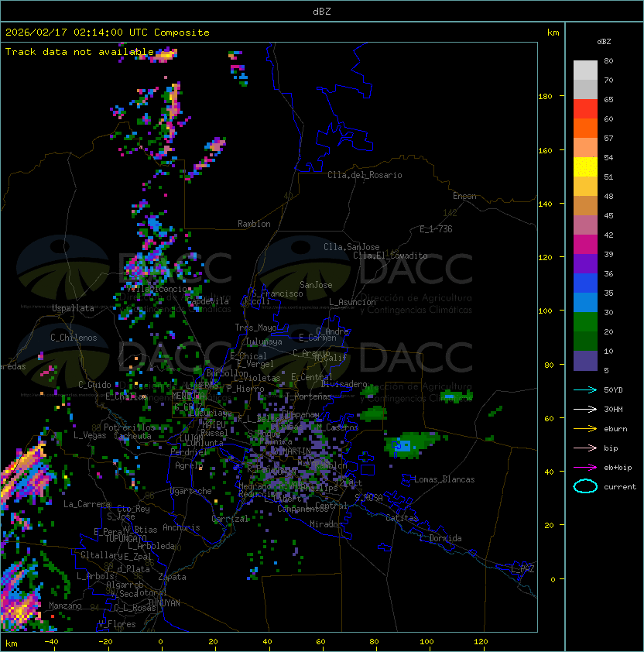Image resolution: width=644 pixels, height=652 pixels.
Task: Select the bright yellow 51-54 dBZ swatch
Action: click(x=585, y=167)
